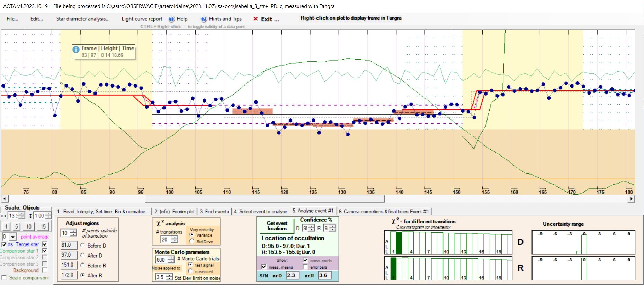
Task: Select the After R radio button
Action: tap(83, 275)
